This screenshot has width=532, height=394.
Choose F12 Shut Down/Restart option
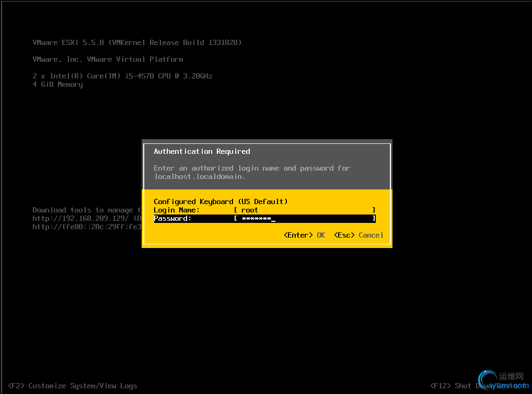(479, 386)
